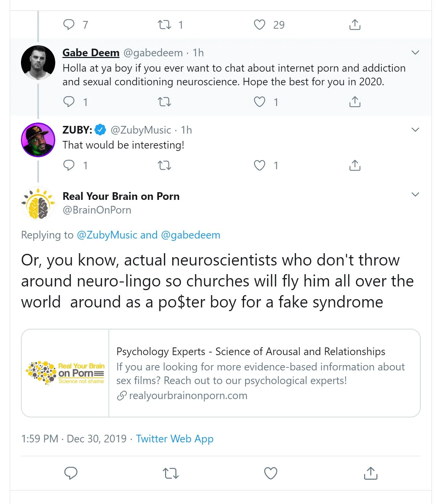Open more options chevron on Gabe Deem's tweet
This screenshot has height=504, width=437.
[x=415, y=53]
